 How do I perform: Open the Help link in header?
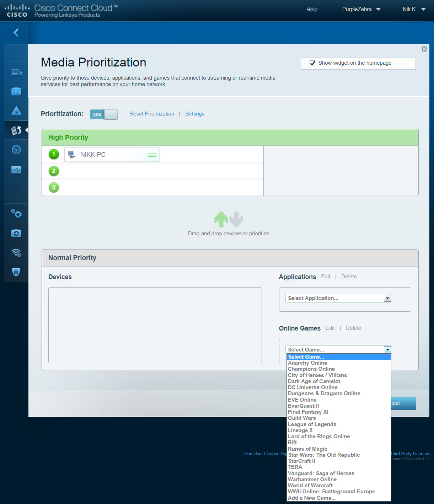pyautogui.click(x=312, y=10)
